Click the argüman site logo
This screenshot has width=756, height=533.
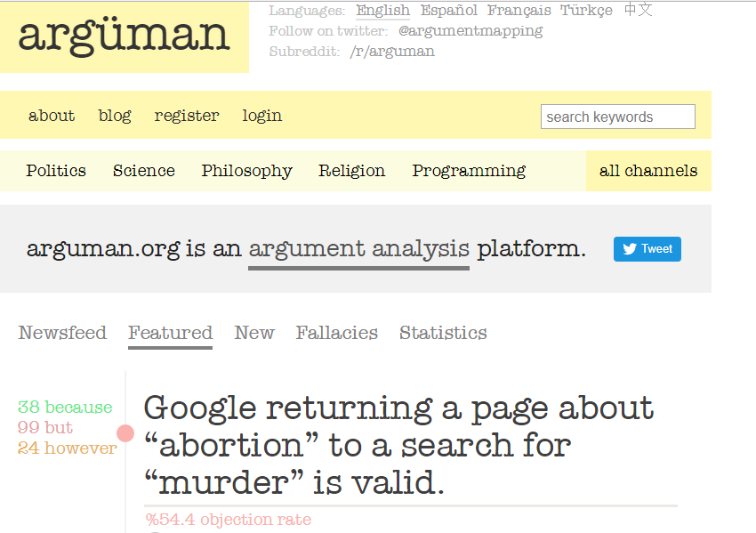[x=124, y=37]
